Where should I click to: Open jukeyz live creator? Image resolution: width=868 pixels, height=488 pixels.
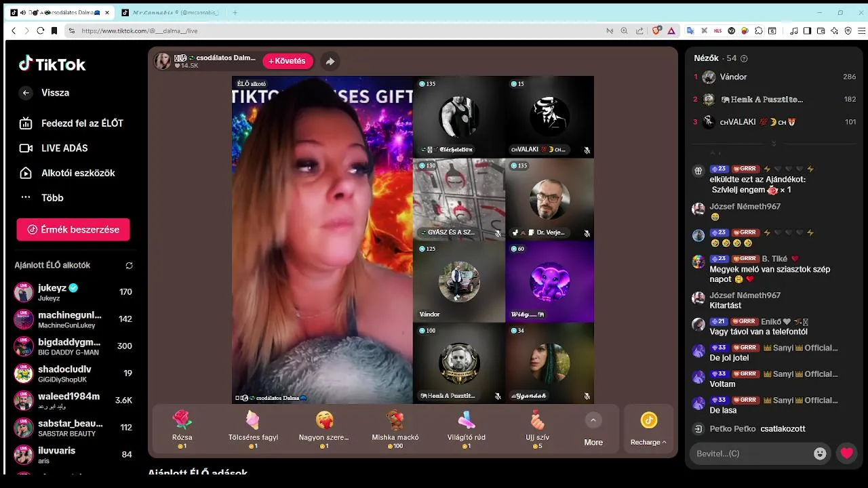[x=73, y=292]
